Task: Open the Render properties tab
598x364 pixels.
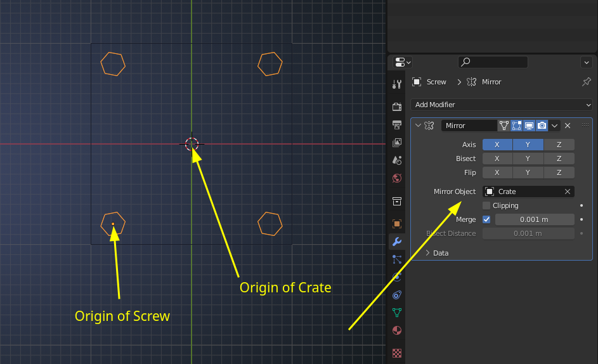Action: 397,107
